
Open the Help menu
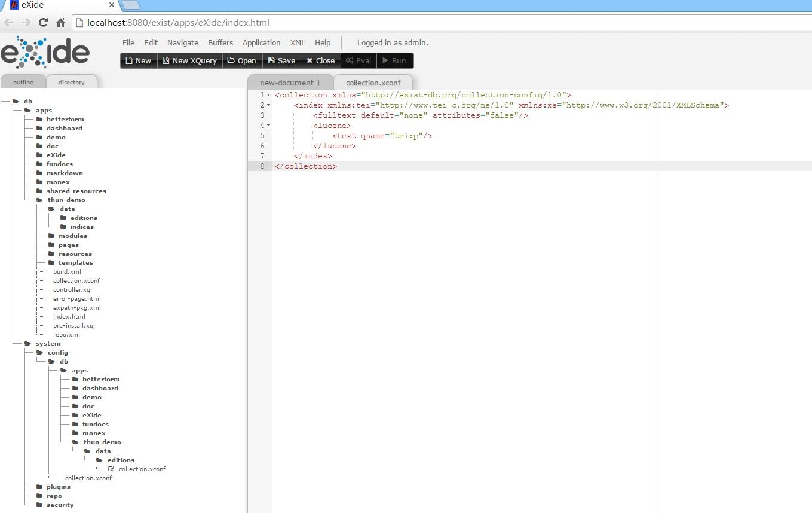click(x=323, y=42)
